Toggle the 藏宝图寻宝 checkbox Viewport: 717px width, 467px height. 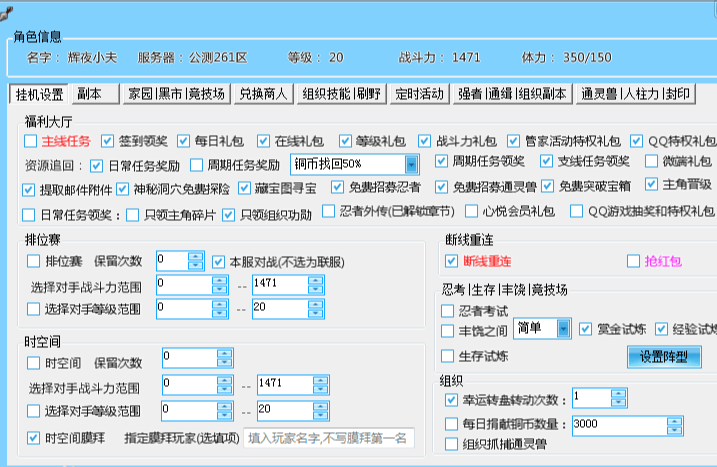[244, 188]
